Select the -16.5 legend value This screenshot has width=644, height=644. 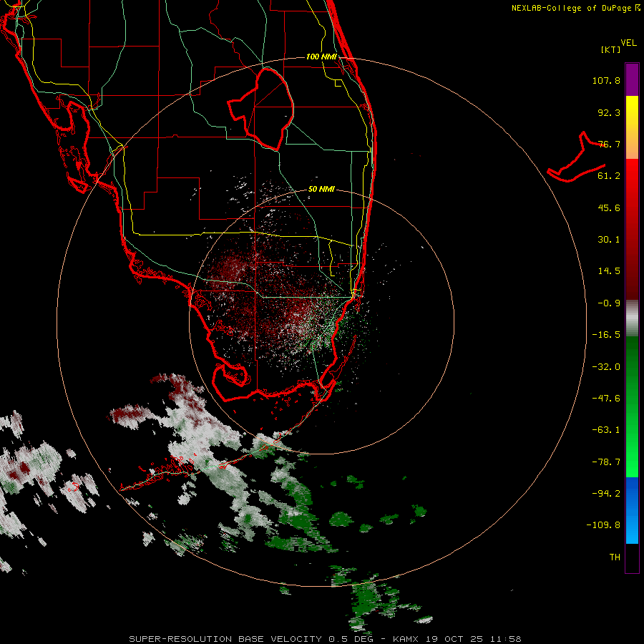coord(606,335)
